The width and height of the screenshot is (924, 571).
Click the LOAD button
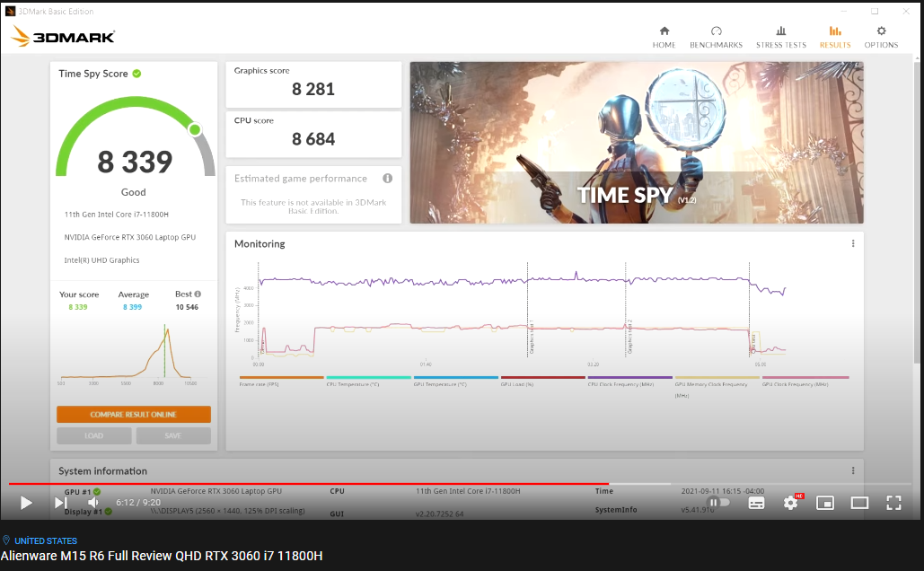tap(93, 435)
